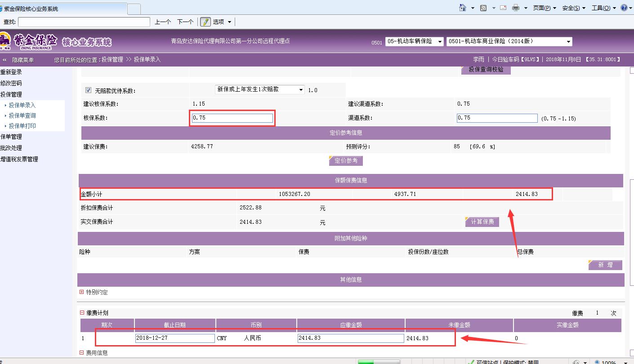Open the Help question mark icon
This screenshot has height=364, width=634.
tap(624, 8)
